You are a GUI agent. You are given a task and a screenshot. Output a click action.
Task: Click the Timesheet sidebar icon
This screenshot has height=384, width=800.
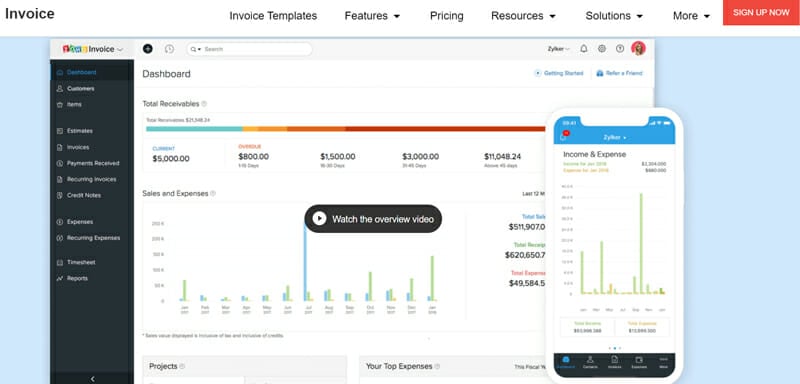pyautogui.click(x=60, y=262)
